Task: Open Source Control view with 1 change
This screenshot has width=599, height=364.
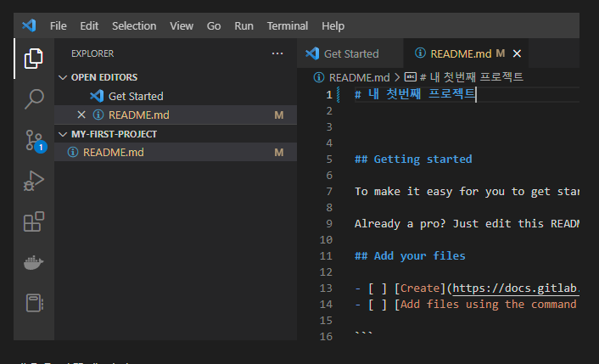Action: pyautogui.click(x=35, y=141)
